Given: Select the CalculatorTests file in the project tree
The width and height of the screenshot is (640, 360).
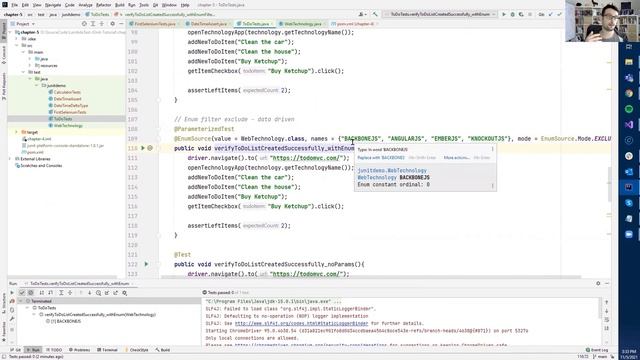Looking at the screenshot, I should [x=67, y=92].
